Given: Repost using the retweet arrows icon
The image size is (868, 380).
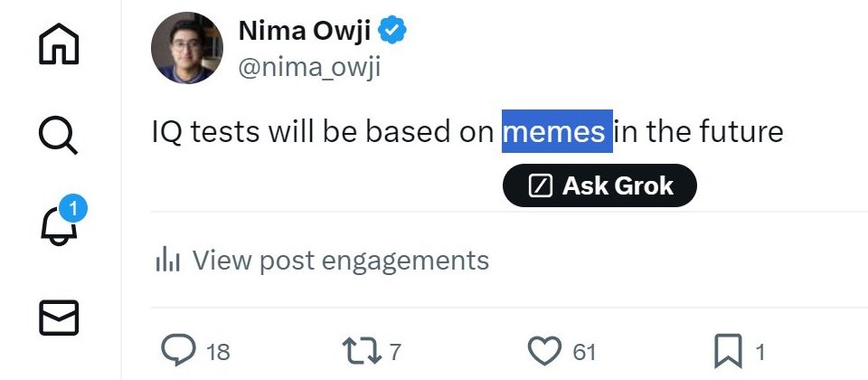Looking at the screenshot, I should point(362,351).
